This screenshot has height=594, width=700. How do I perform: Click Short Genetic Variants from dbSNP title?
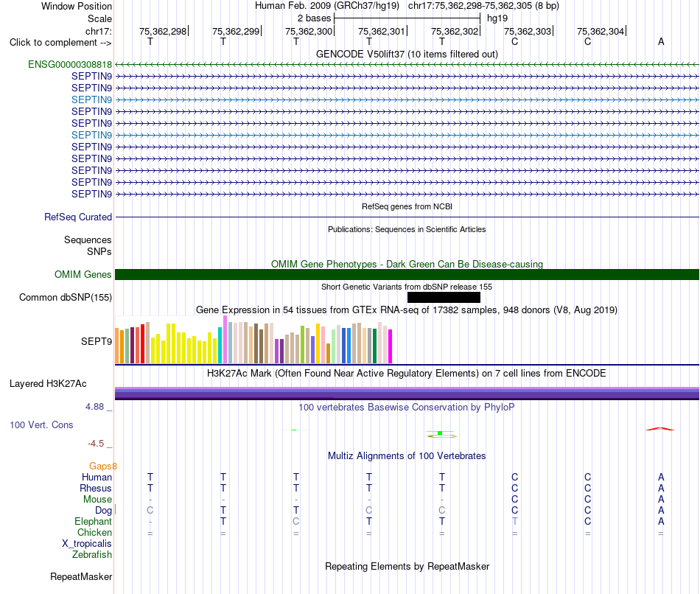click(x=407, y=287)
